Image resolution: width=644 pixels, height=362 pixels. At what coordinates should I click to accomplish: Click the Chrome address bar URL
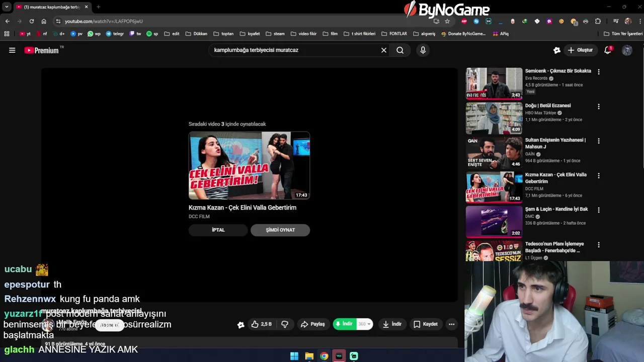click(104, 21)
